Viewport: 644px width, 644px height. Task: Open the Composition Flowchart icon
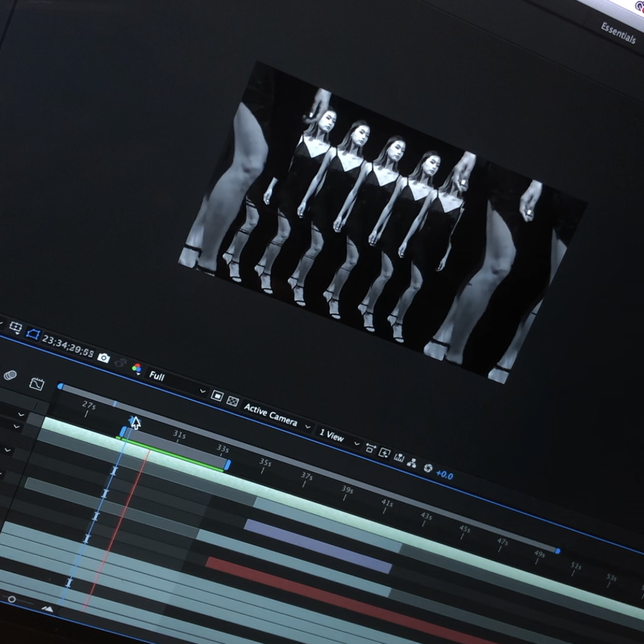[412, 463]
